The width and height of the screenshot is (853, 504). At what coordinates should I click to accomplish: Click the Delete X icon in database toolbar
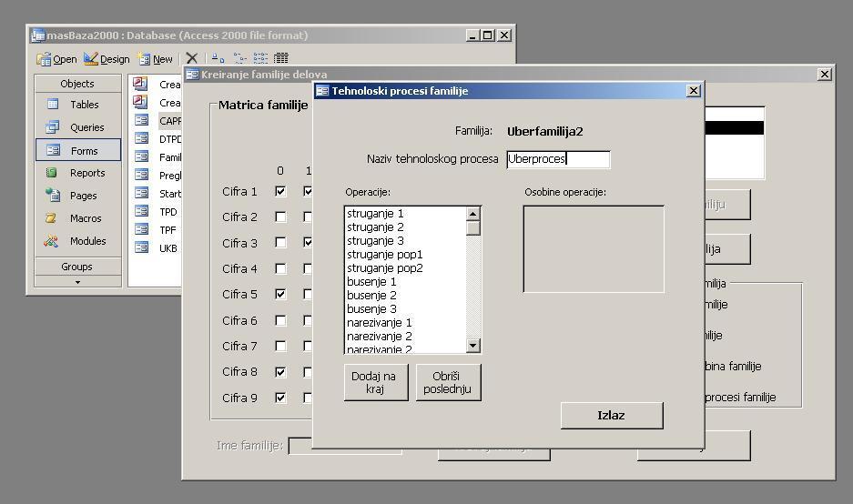pos(191,58)
